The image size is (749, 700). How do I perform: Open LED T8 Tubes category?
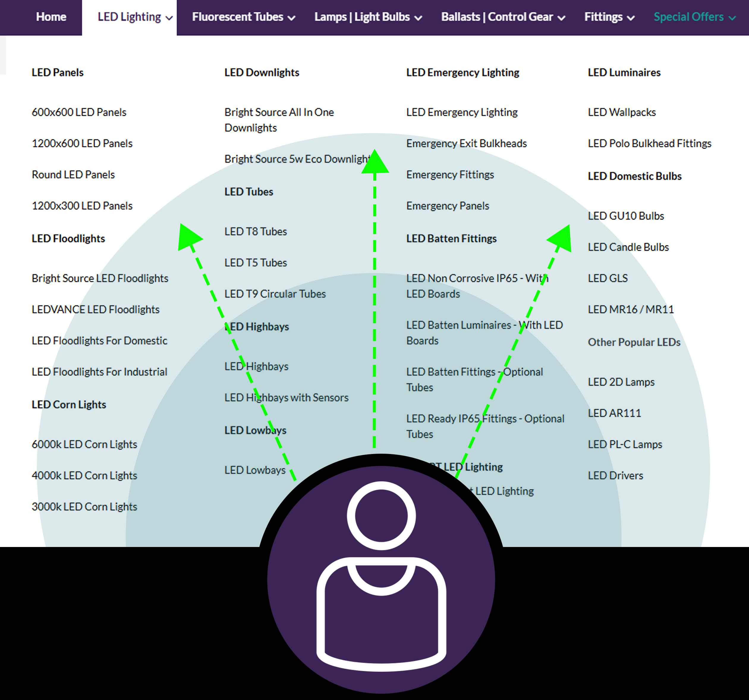tap(255, 231)
